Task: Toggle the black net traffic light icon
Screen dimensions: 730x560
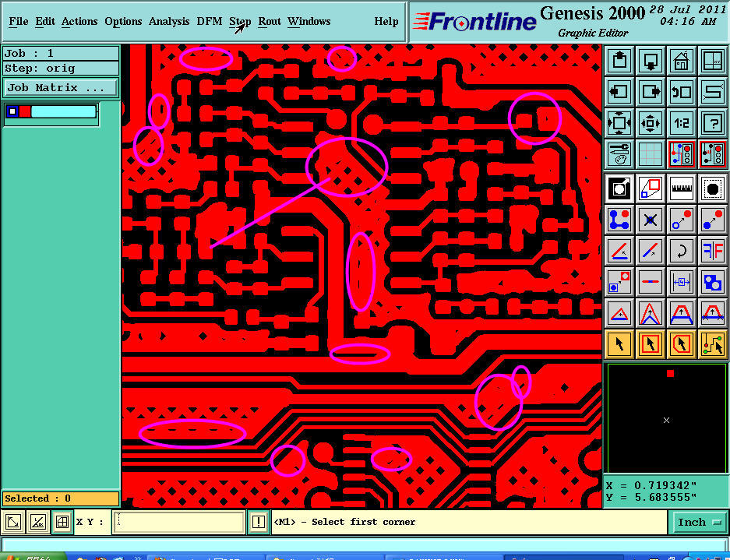Action: pyautogui.click(x=713, y=154)
